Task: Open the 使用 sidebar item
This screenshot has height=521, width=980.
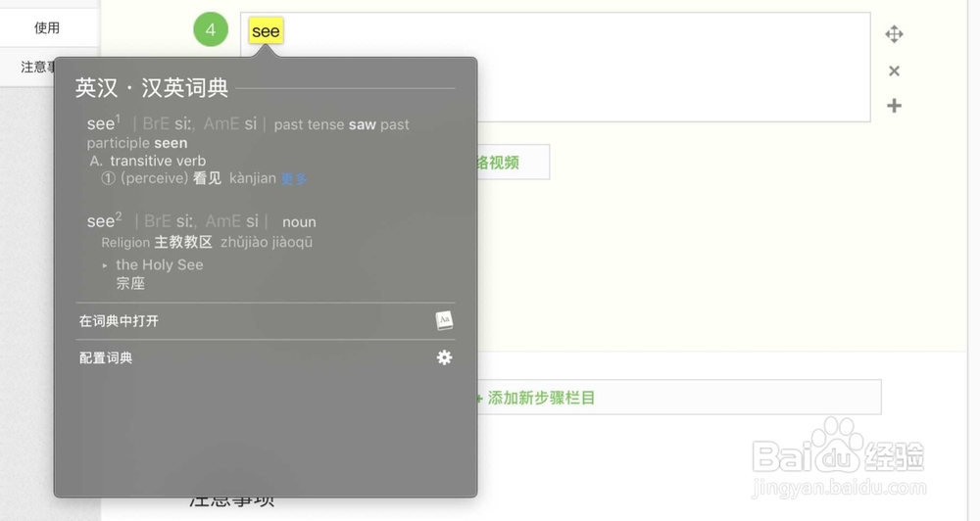Action: click(47, 27)
